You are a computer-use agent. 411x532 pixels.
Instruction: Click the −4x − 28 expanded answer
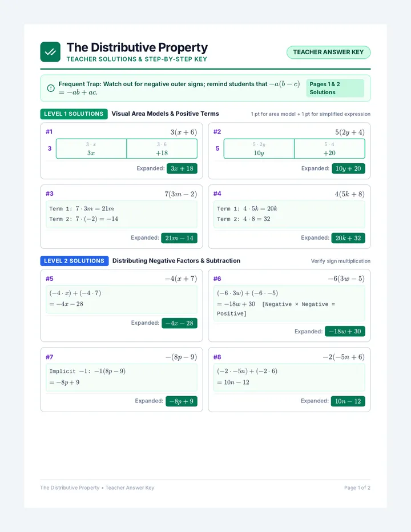180,323
